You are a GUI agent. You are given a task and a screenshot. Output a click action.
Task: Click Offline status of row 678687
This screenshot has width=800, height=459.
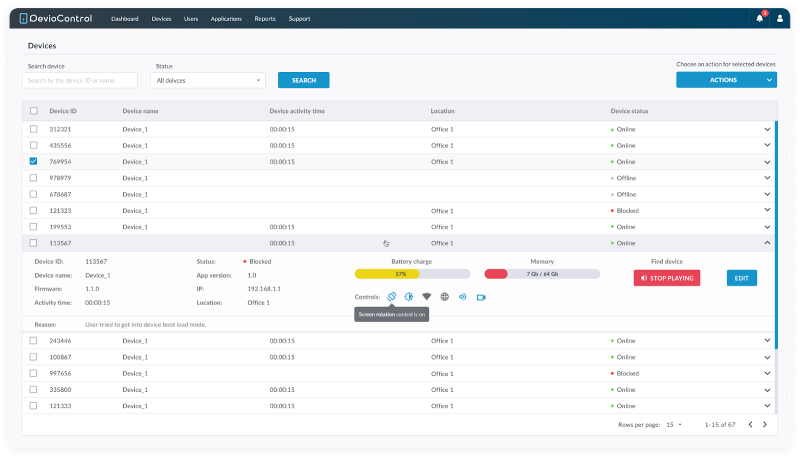pos(623,194)
